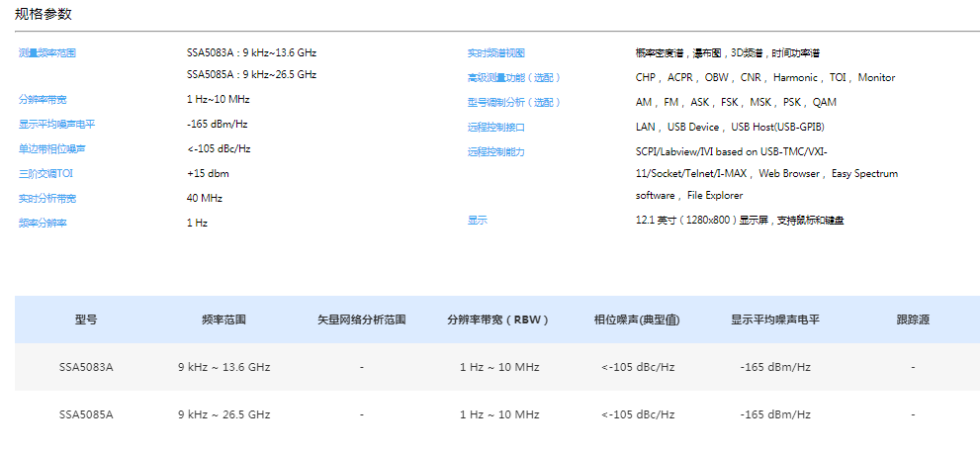This screenshot has width=980, height=456.
Task: Select the 单边带相位噪声 label
Action: [51, 149]
